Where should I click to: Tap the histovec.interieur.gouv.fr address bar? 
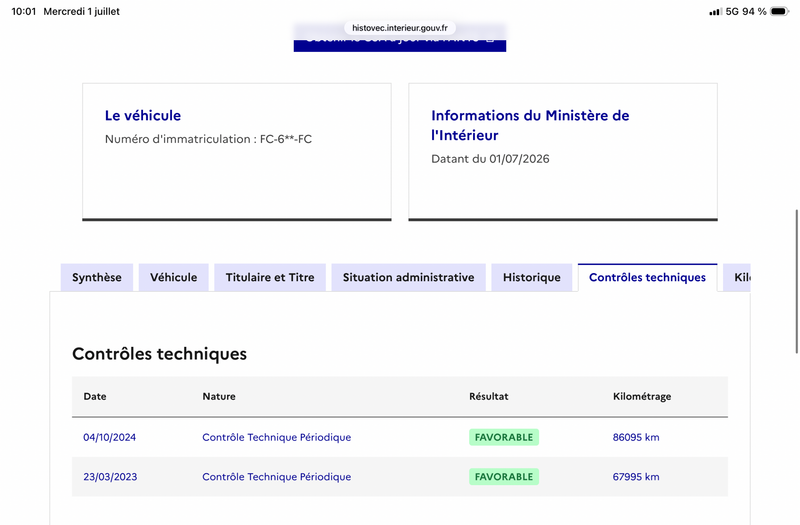pos(400,28)
